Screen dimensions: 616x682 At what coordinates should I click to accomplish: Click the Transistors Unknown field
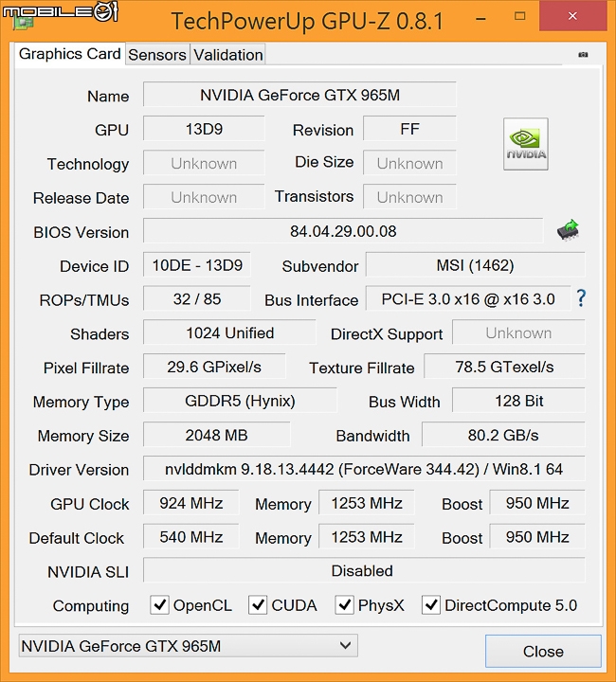point(409,197)
